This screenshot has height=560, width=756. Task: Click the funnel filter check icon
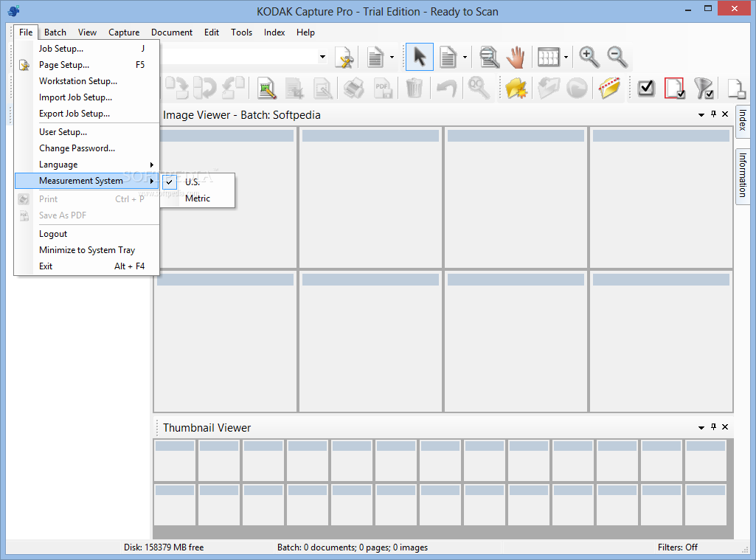pos(704,89)
